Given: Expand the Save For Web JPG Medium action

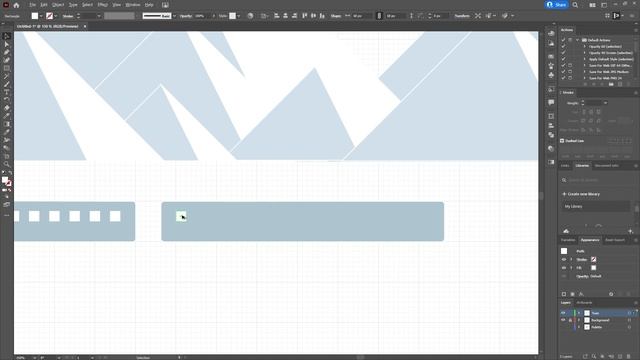Looking at the screenshot, I should [x=584, y=72].
